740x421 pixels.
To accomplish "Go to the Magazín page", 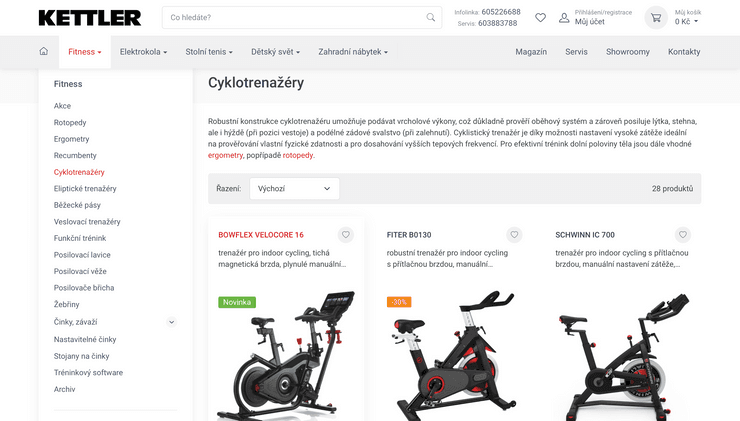I will (531, 52).
